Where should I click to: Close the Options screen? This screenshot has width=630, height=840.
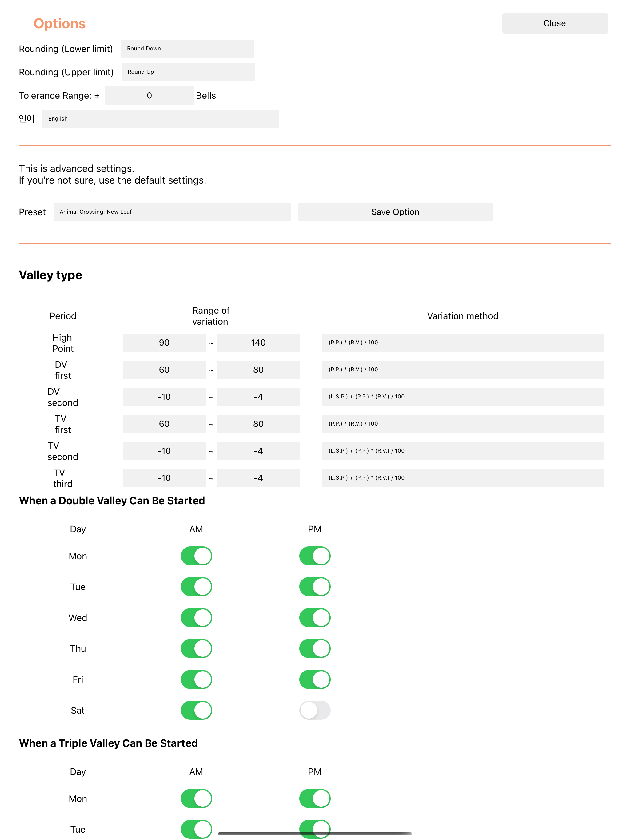[x=554, y=23]
